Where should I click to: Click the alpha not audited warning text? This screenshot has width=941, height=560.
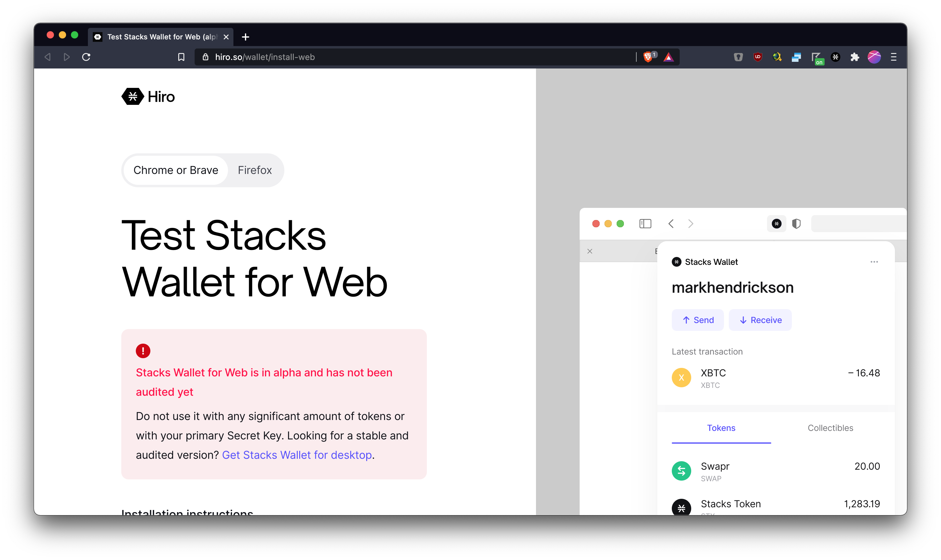pyautogui.click(x=264, y=382)
